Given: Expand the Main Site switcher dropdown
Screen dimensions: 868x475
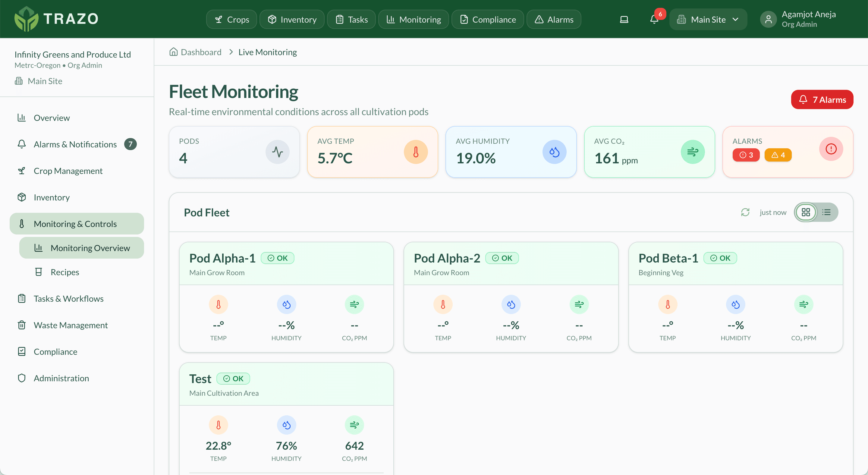Looking at the screenshot, I should [708, 19].
